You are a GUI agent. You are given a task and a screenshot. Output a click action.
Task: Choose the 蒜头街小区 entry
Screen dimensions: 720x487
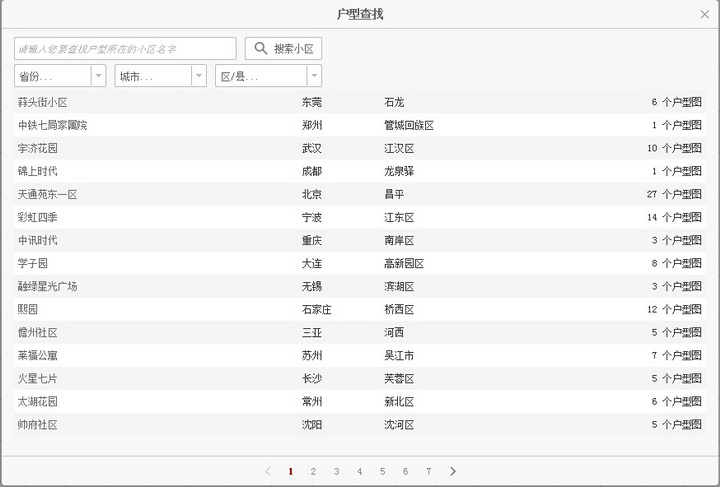point(42,102)
